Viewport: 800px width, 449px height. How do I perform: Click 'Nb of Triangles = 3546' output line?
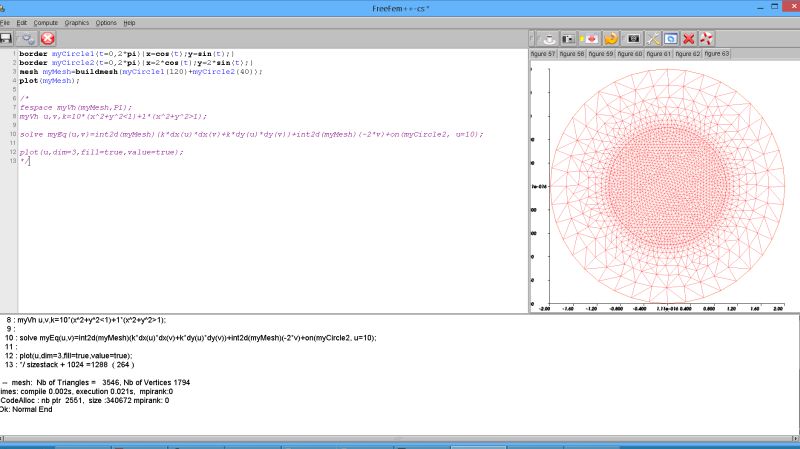(96, 382)
